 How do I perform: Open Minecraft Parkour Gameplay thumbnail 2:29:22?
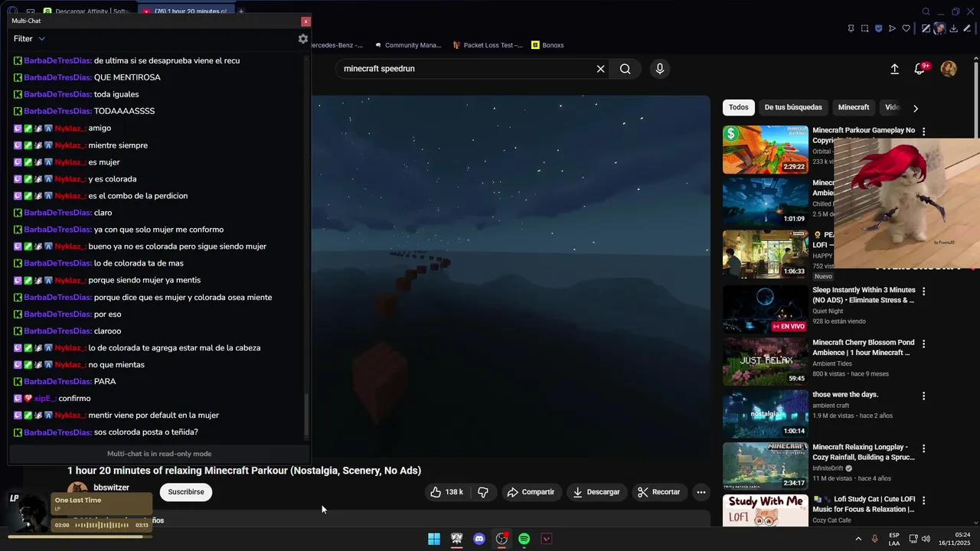[x=765, y=150]
